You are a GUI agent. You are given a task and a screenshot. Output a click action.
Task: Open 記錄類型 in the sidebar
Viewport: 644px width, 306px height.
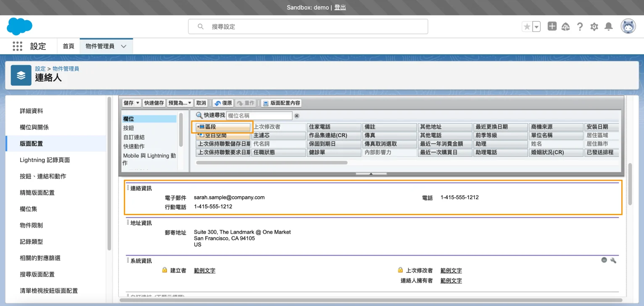pos(32,242)
